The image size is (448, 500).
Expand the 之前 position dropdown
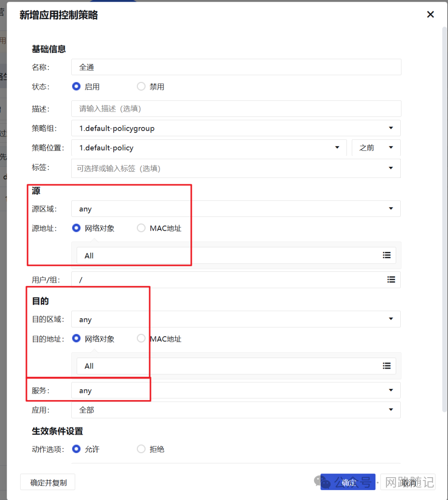390,147
